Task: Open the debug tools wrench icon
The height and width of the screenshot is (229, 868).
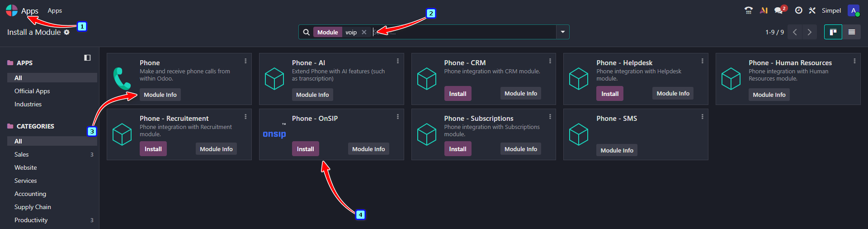Action: pyautogui.click(x=812, y=10)
